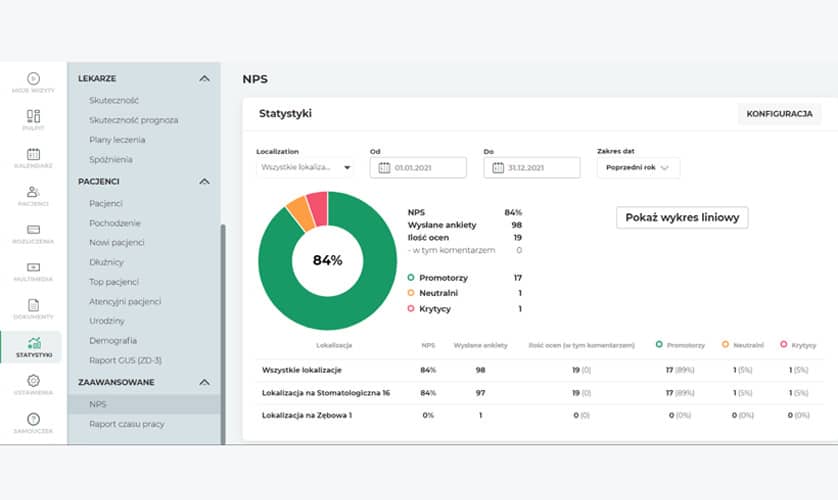
Task: Open Ustawienia gear icon
Action: [x=33, y=385]
